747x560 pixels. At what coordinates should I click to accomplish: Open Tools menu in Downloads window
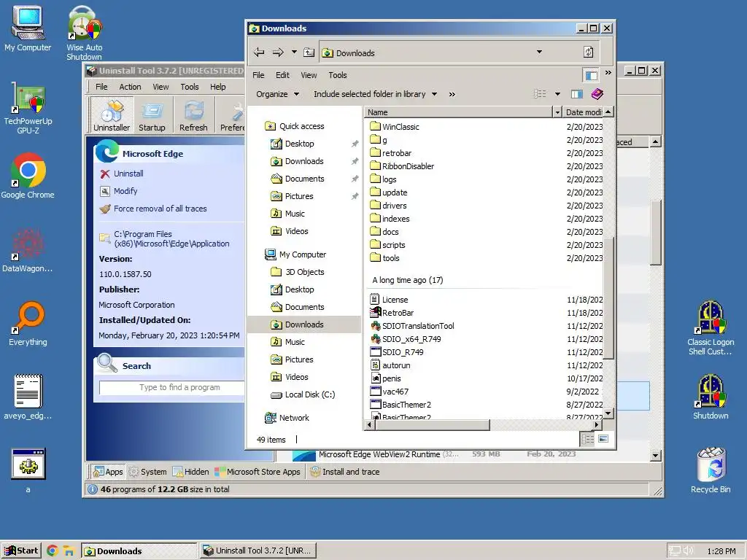337,75
